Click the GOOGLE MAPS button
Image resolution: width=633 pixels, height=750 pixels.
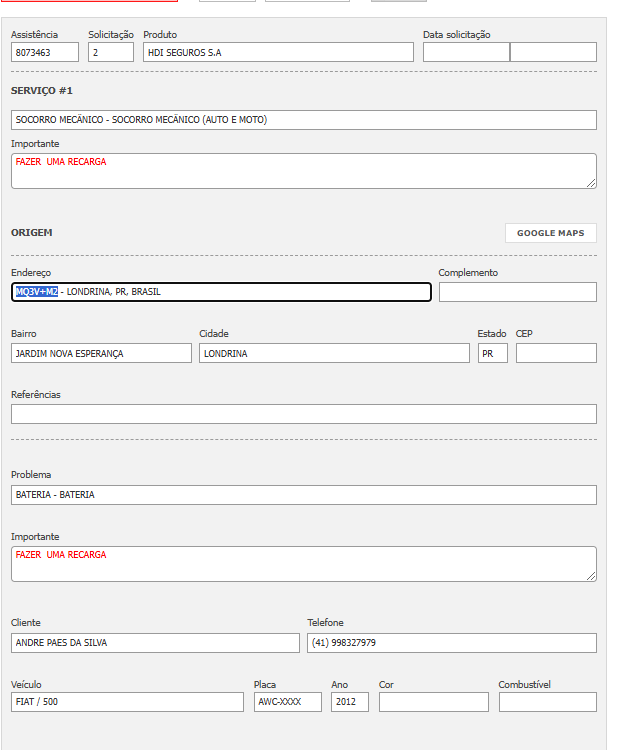point(550,233)
